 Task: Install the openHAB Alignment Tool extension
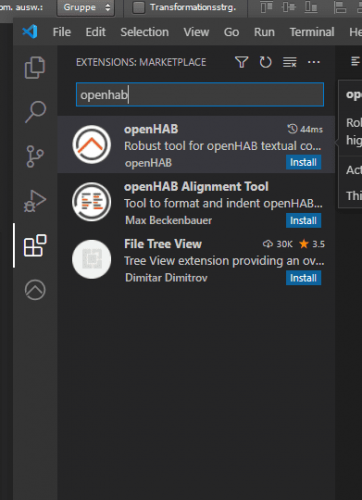tap(303, 220)
